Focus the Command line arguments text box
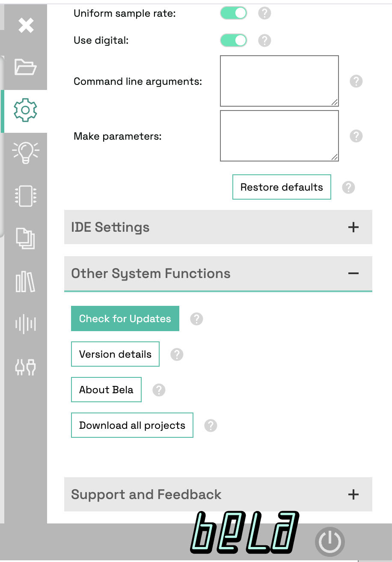392x562 pixels. click(279, 81)
